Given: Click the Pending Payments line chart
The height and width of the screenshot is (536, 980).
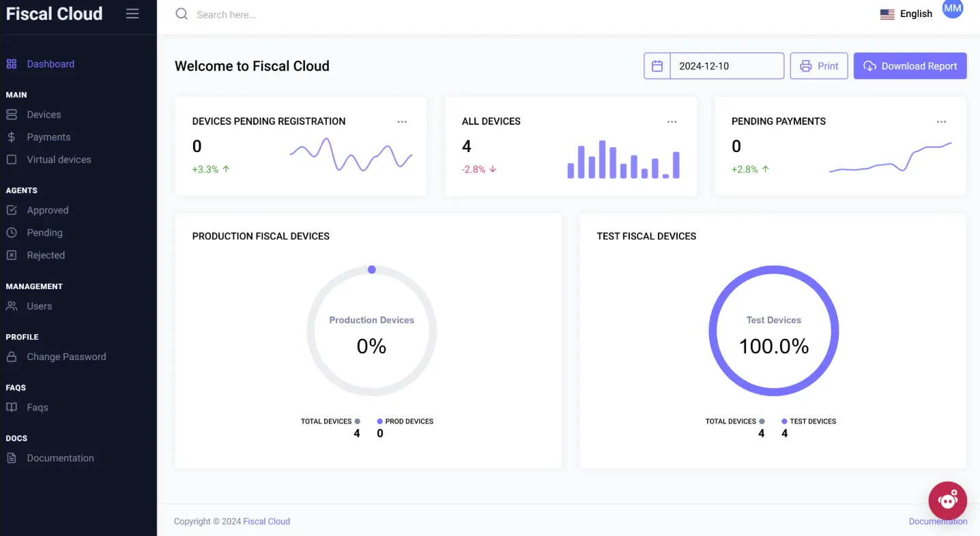Looking at the screenshot, I should [891, 158].
